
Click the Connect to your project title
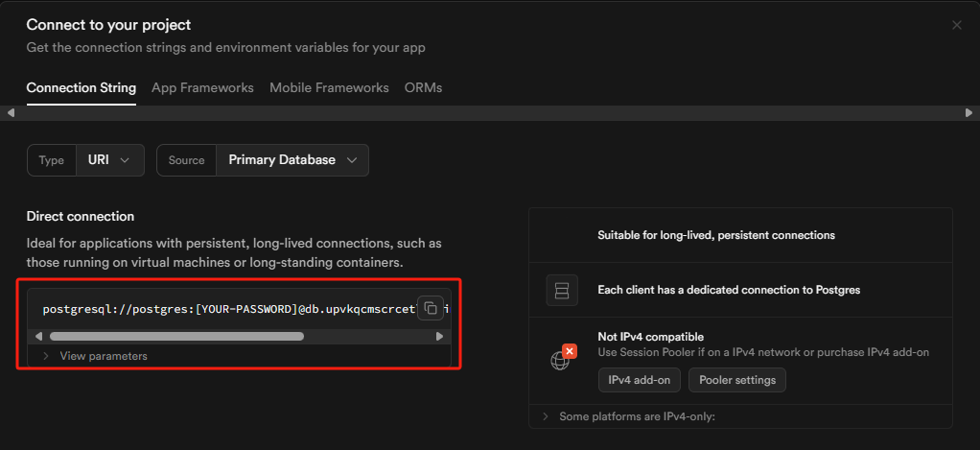[108, 25]
